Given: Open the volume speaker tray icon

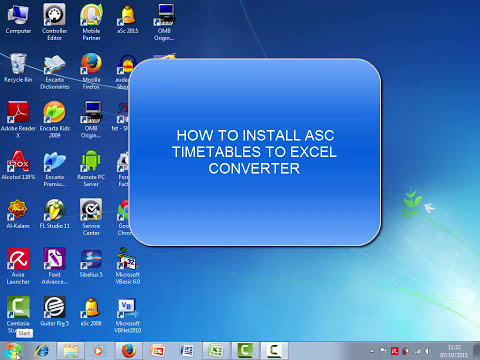Looking at the screenshot, I should pos(428,351).
